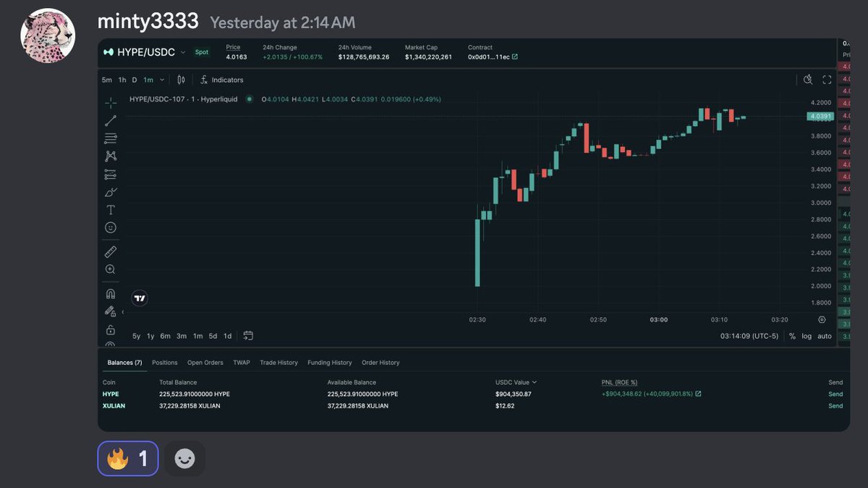Open the Balances (7) tab

pyautogui.click(x=124, y=362)
